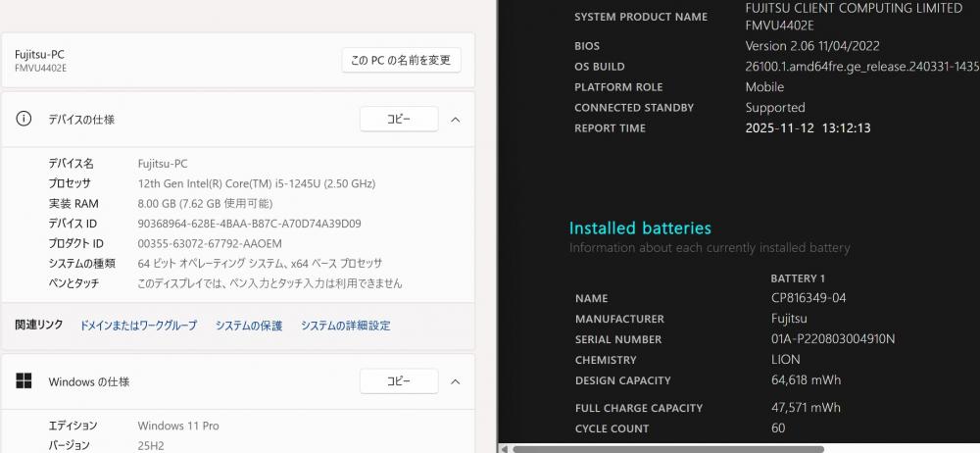This screenshot has width=980, height=453.
Task: Click the Installed batteries heading
Action: pos(640,227)
